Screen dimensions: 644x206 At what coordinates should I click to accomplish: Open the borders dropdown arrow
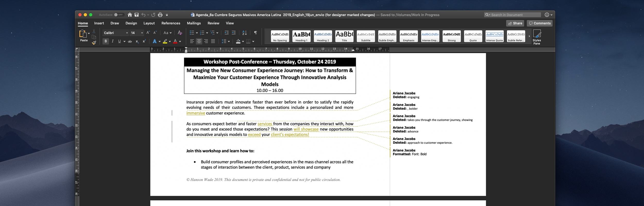[253, 41]
